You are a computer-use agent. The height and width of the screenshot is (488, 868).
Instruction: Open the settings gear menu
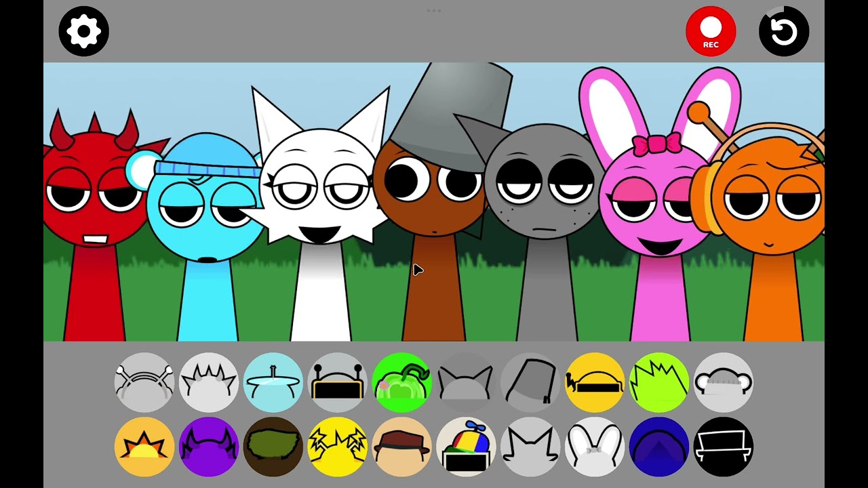pyautogui.click(x=84, y=31)
